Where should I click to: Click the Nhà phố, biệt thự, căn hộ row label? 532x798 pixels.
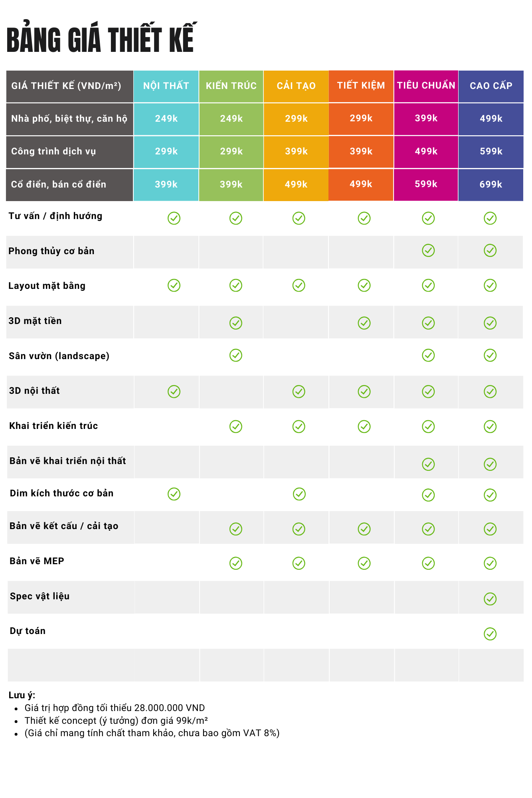(69, 119)
